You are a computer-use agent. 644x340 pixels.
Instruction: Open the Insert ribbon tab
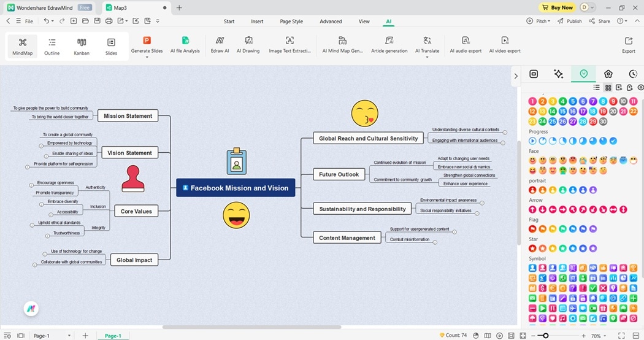click(x=257, y=21)
